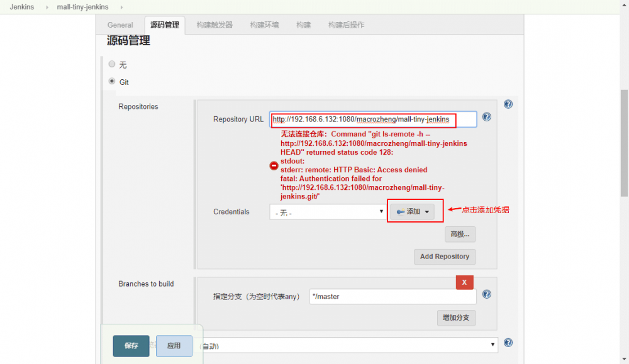This screenshot has width=629, height=364.
Task: Open the (自动) dropdown at the bottom
Action: (x=349, y=345)
